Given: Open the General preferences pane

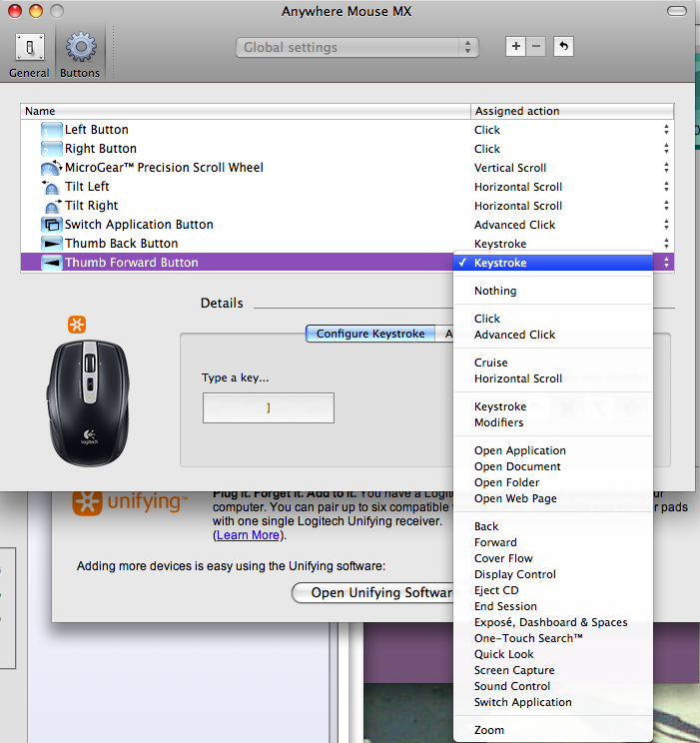Looking at the screenshot, I should [29, 55].
